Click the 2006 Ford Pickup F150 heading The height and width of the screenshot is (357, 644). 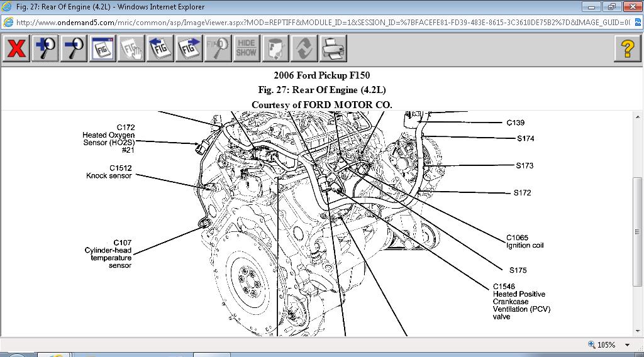321,75
